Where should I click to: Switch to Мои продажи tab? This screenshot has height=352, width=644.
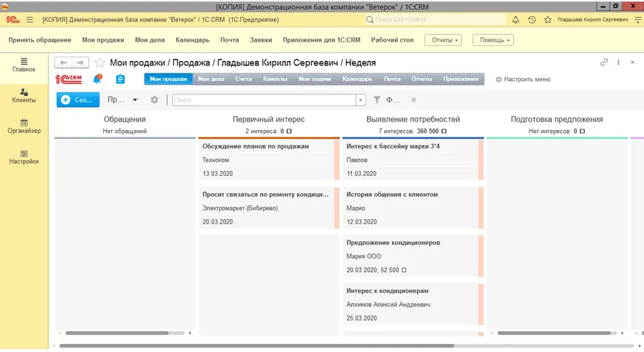pos(169,79)
